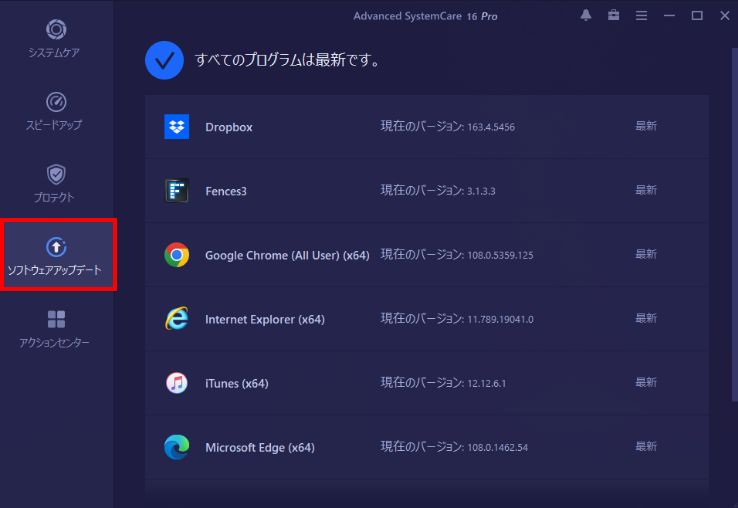The width and height of the screenshot is (738, 508).
Task: Minimize the Advanced SystemCare window
Action: (x=669, y=16)
